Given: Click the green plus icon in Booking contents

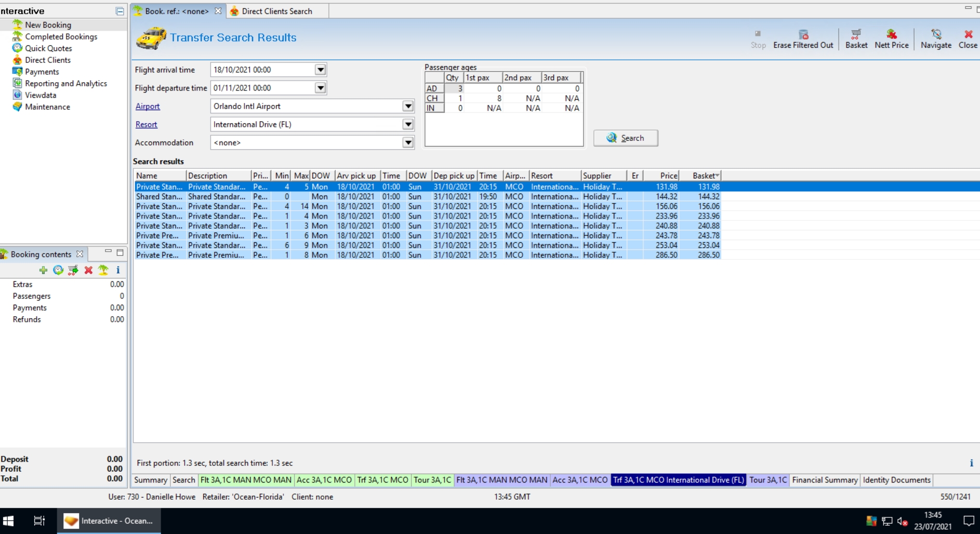Looking at the screenshot, I should coord(43,270).
